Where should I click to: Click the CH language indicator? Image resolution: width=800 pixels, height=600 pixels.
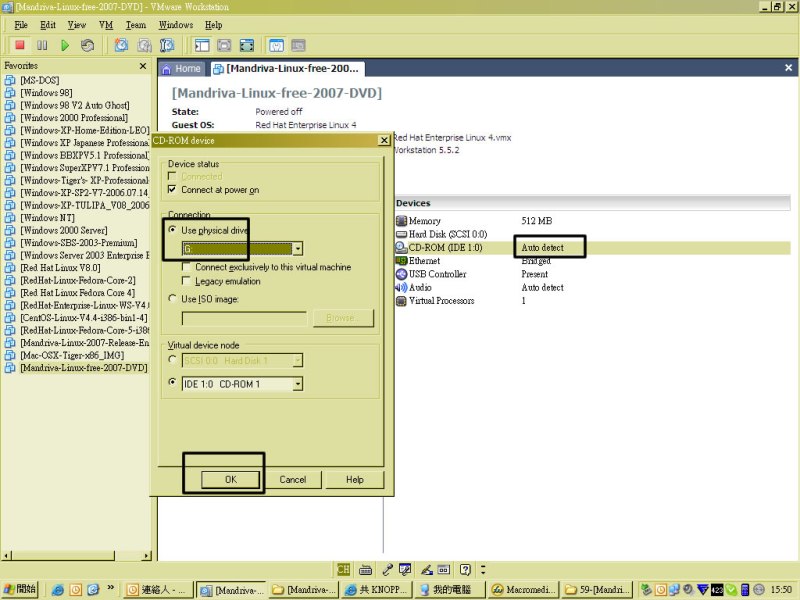coord(343,569)
